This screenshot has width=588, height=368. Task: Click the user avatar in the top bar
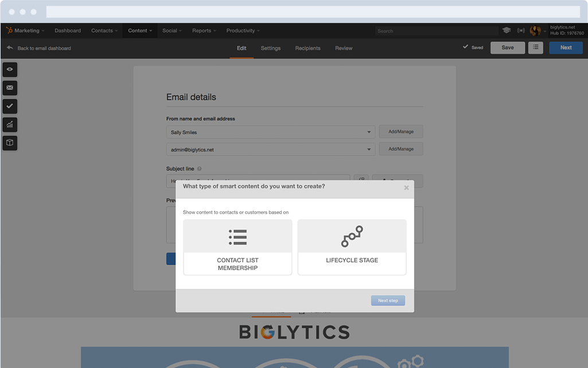[x=535, y=30]
